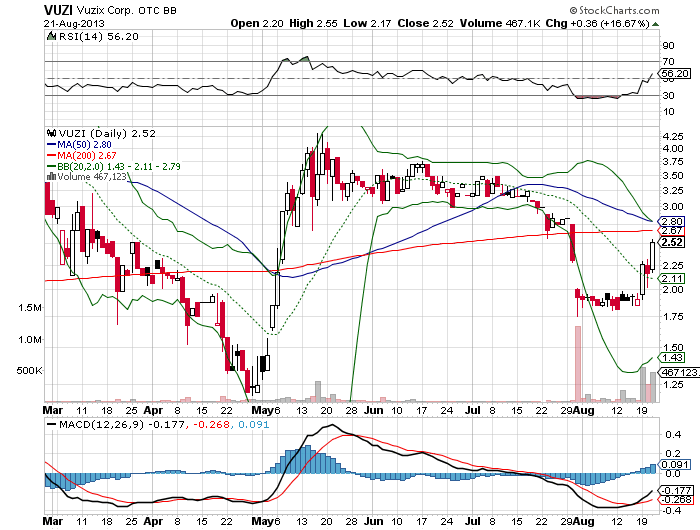Click the red 2.67 price tag

[x=672, y=231]
